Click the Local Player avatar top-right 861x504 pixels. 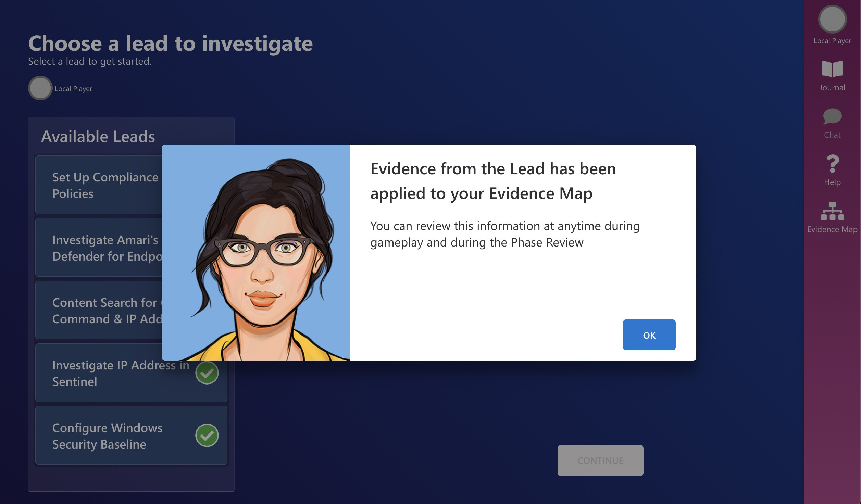(832, 19)
